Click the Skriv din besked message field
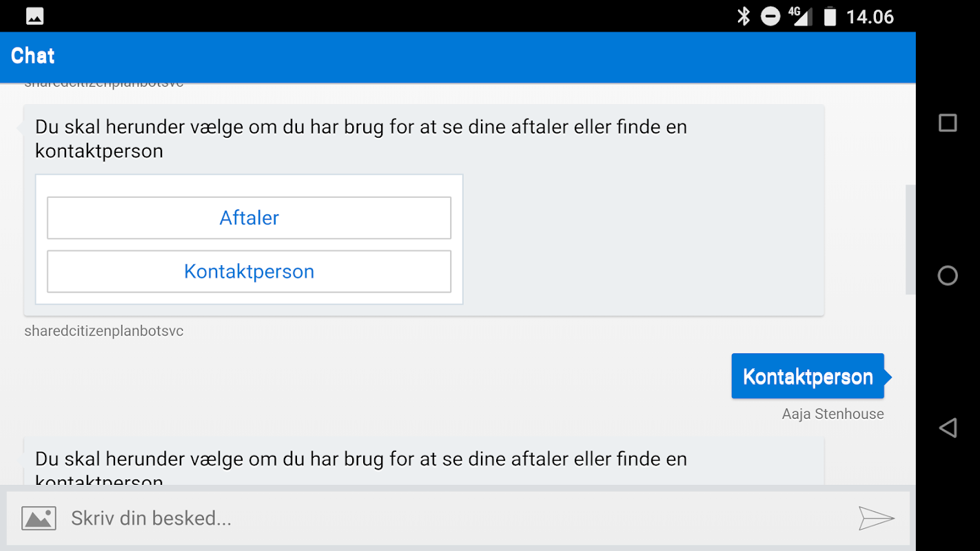 pyautogui.click(x=455, y=518)
